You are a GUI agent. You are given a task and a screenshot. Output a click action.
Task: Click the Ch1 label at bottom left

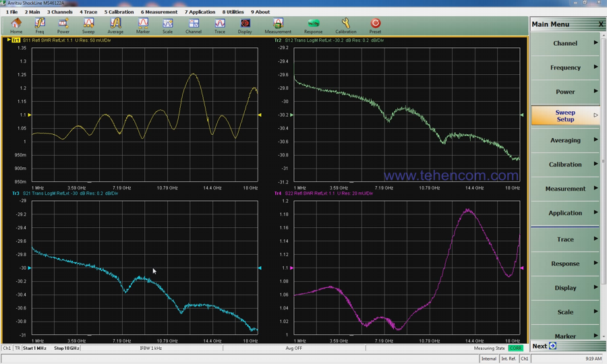(7, 348)
